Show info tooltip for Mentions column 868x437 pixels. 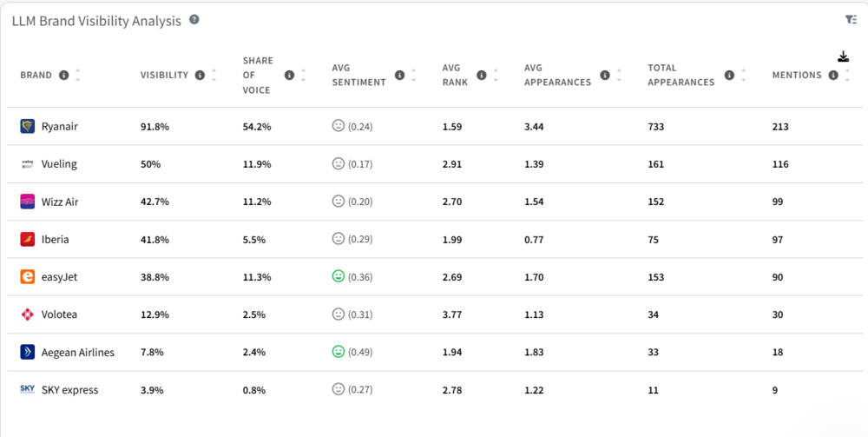(833, 75)
